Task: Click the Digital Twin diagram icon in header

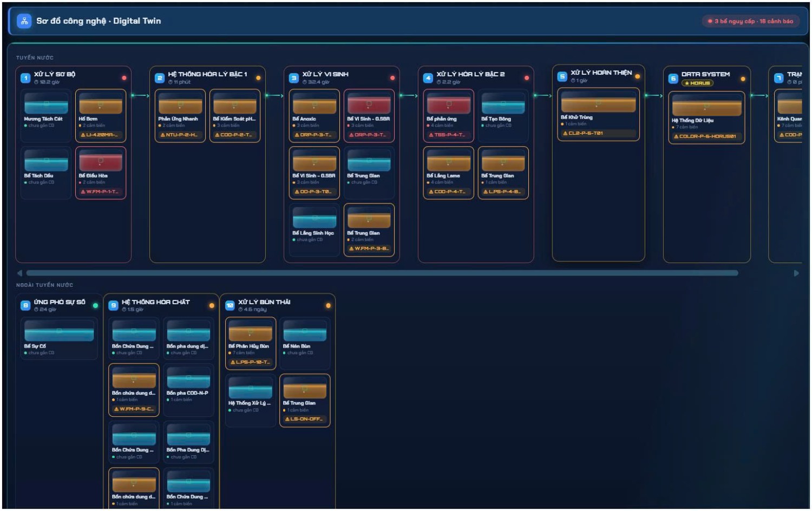Action: pyautogui.click(x=24, y=21)
